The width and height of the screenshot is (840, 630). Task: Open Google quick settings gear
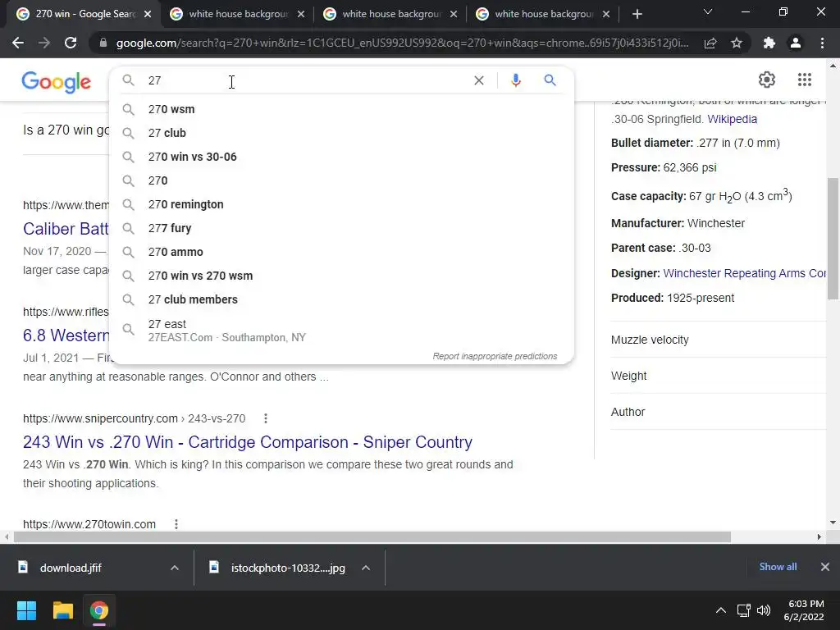pyautogui.click(x=767, y=80)
